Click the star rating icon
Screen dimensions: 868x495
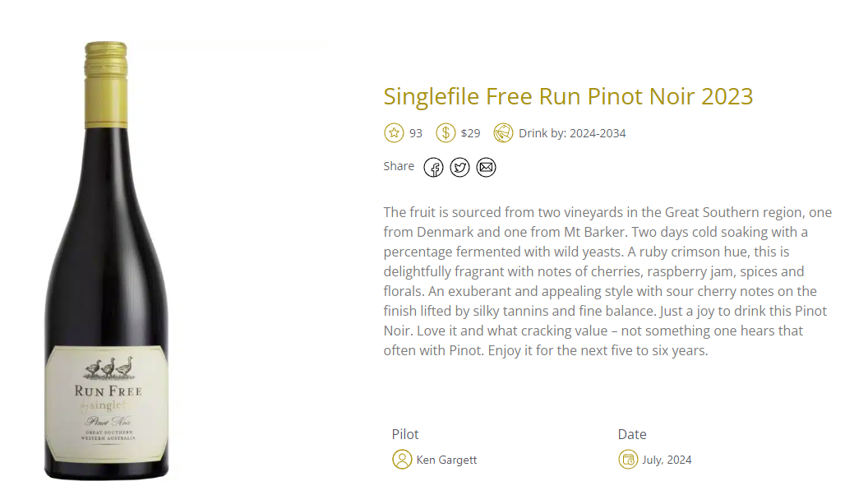pyautogui.click(x=395, y=133)
